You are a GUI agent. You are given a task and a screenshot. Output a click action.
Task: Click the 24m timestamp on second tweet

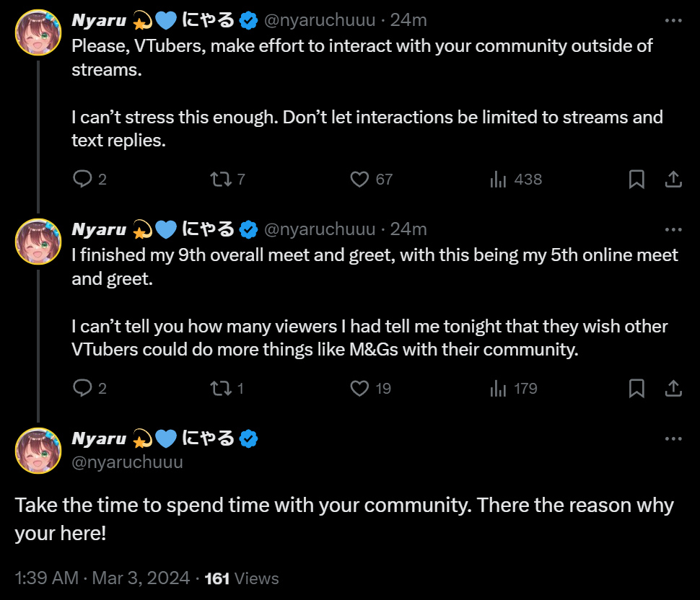pos(408,229)
